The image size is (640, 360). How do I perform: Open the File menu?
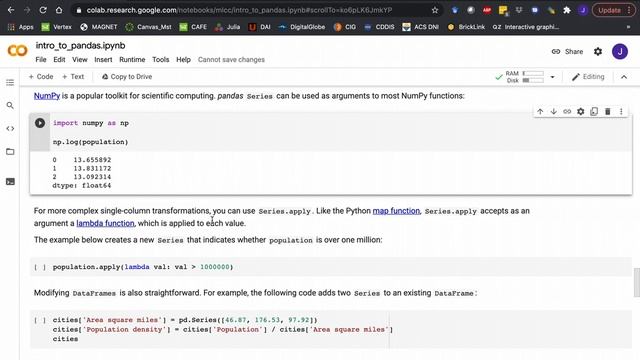click(x=41, y=60)
